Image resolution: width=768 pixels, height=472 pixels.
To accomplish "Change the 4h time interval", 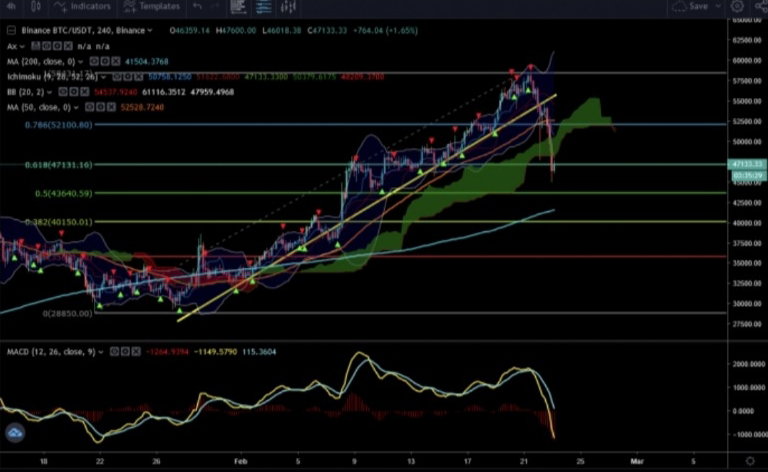I will click(11, 6).
